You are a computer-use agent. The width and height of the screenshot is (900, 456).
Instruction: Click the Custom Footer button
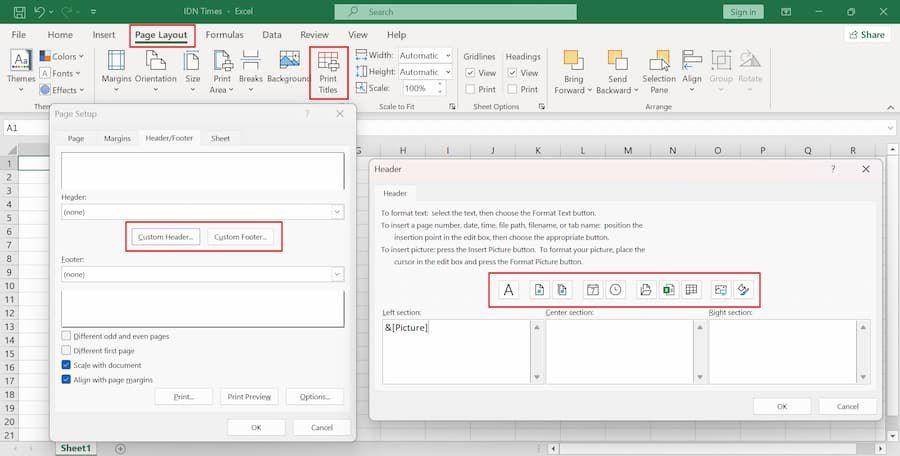(x=240, y=237)
